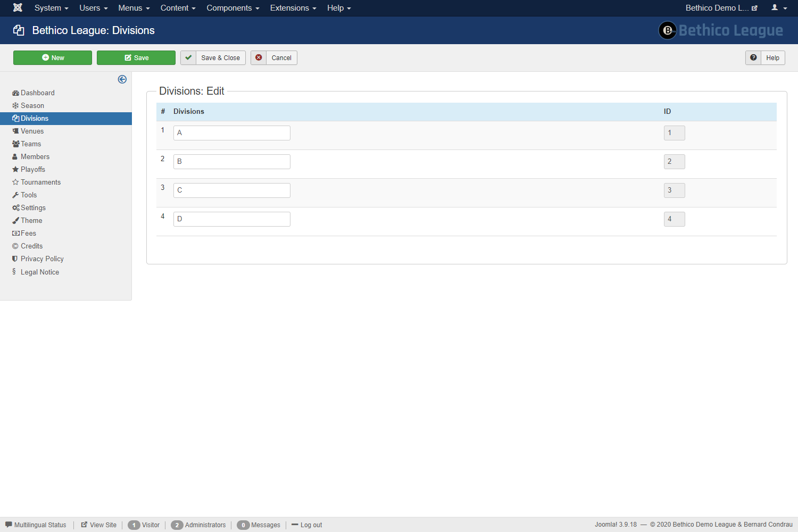798x532 pixels.
Task: Open the Playoffs star sidebar item
Action: click(x=32, y=170)
